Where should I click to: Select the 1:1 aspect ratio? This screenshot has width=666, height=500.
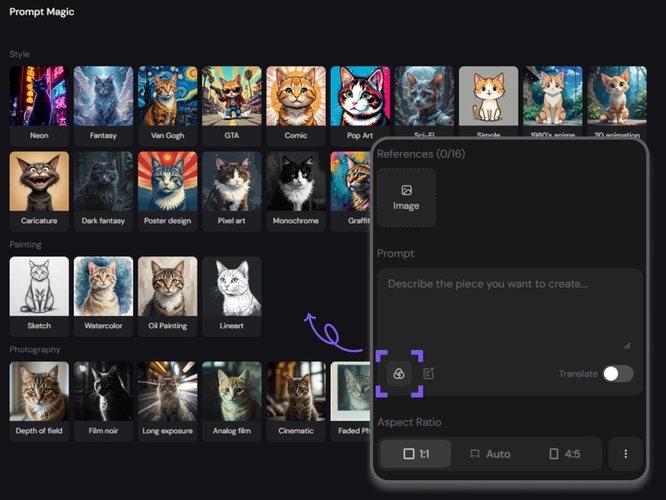coord(416,454)
